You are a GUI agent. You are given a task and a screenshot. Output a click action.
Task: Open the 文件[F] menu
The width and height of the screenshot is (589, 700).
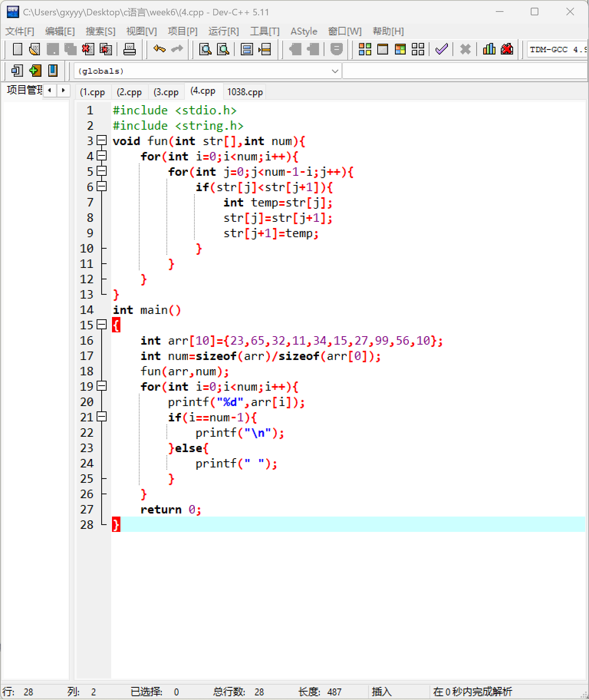coord(20,31)
